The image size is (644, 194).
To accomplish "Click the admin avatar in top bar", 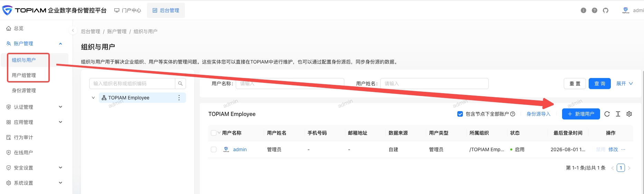I will point(626,10).
